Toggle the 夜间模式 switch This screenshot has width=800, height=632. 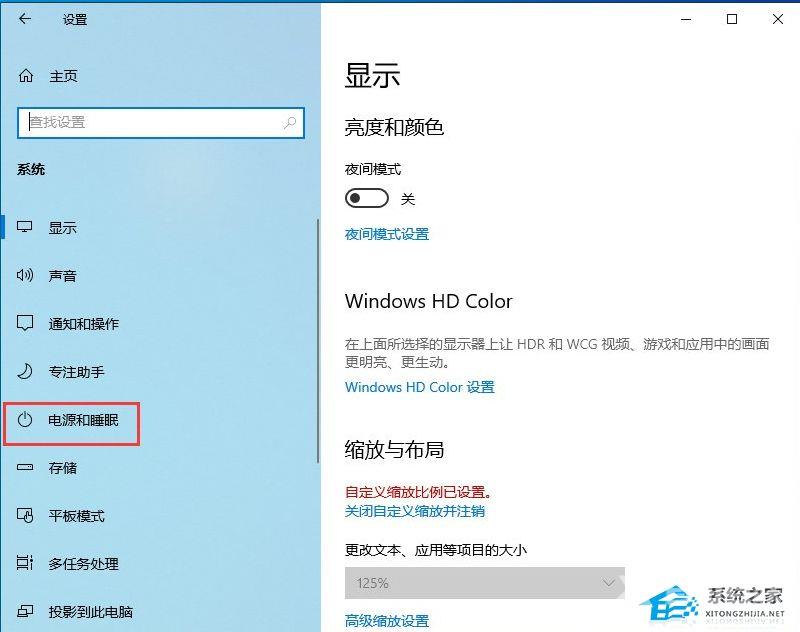(x=366, y=198)
